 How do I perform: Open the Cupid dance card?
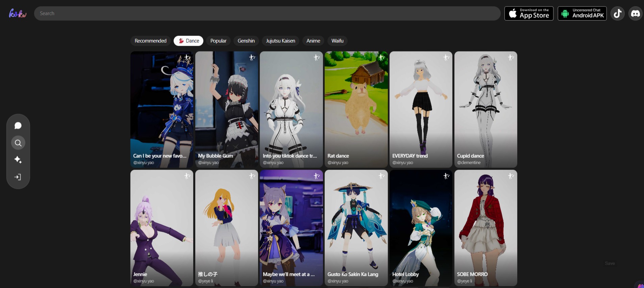486,109
